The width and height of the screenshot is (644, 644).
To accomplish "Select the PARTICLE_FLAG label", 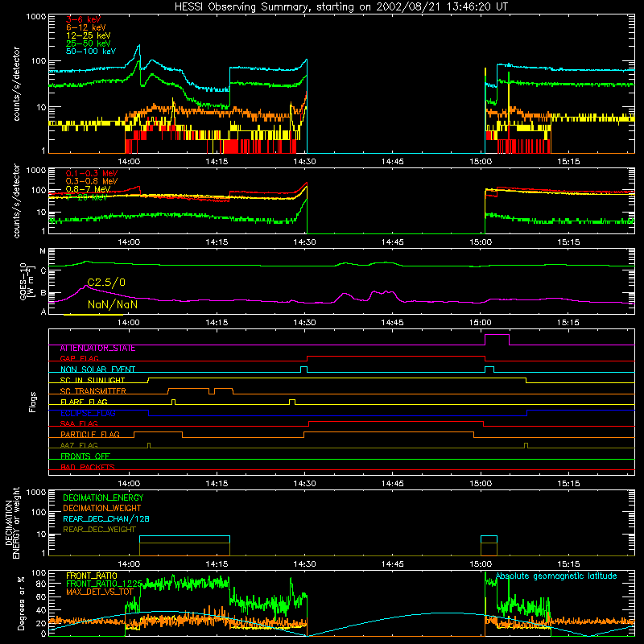I will pyautogui.click(x=90, y=435).
